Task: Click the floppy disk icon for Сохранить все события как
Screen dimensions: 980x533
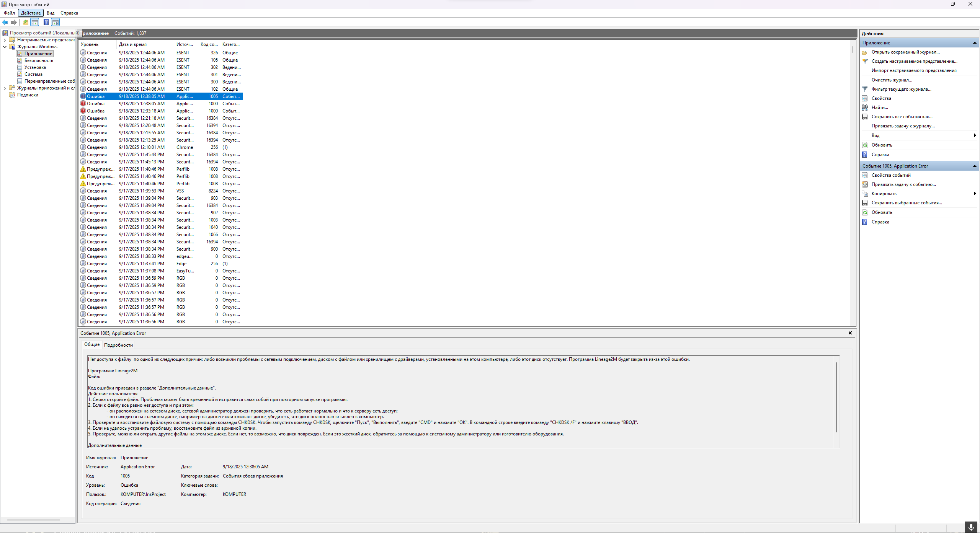Action: click(x=865, y=117)
